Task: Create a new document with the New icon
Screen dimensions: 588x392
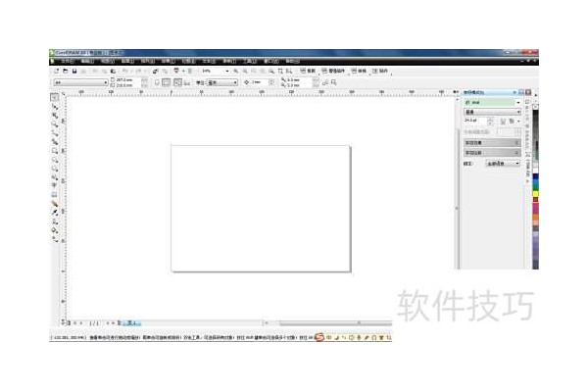Action: (56, 71)
